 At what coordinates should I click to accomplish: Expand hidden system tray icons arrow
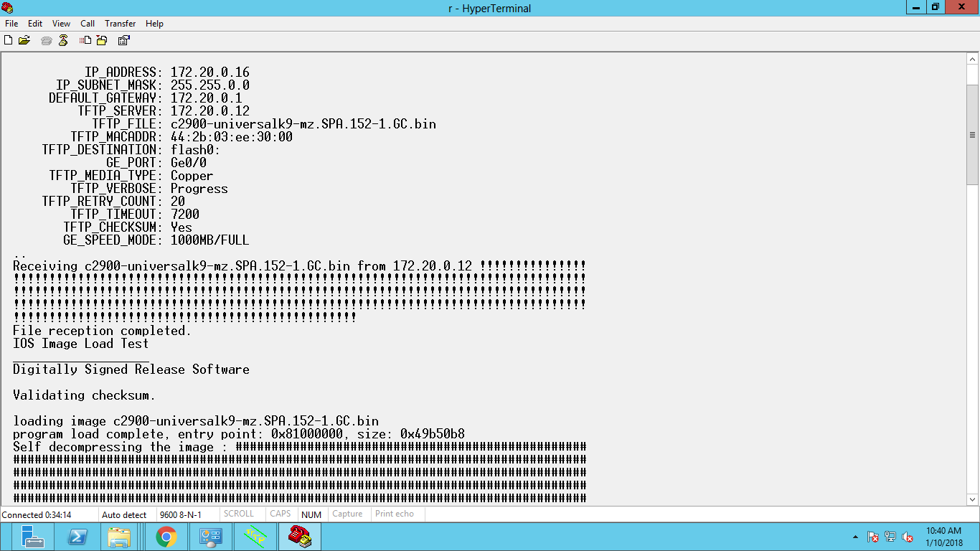[855, 537]
